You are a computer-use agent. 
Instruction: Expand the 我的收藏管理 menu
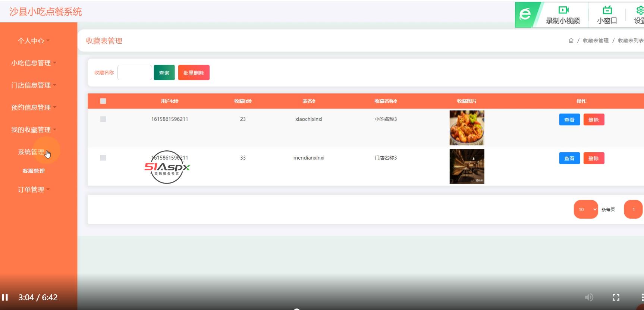(34, 130)
